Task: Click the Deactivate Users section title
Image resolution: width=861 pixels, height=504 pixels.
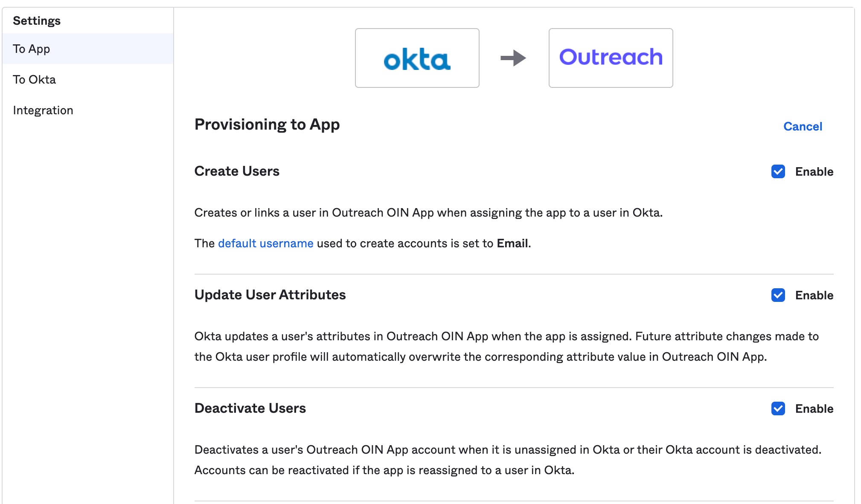Action: click(x=250, y=408)
